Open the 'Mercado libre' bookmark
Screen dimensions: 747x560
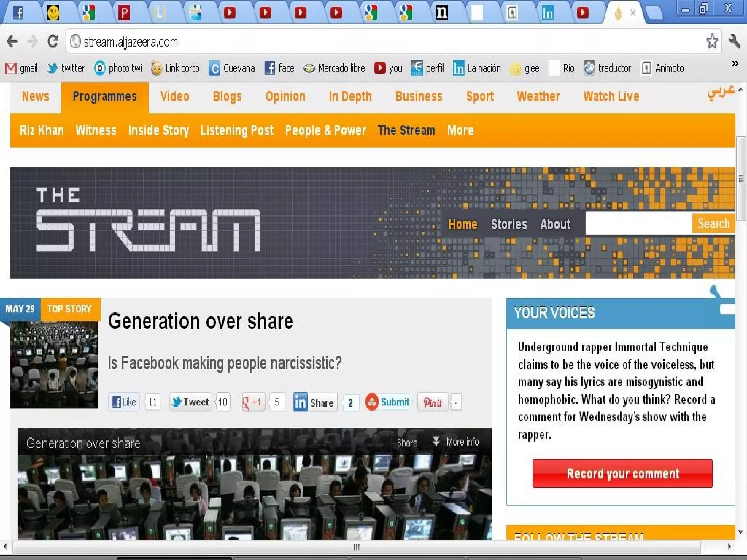click(334, 68)
